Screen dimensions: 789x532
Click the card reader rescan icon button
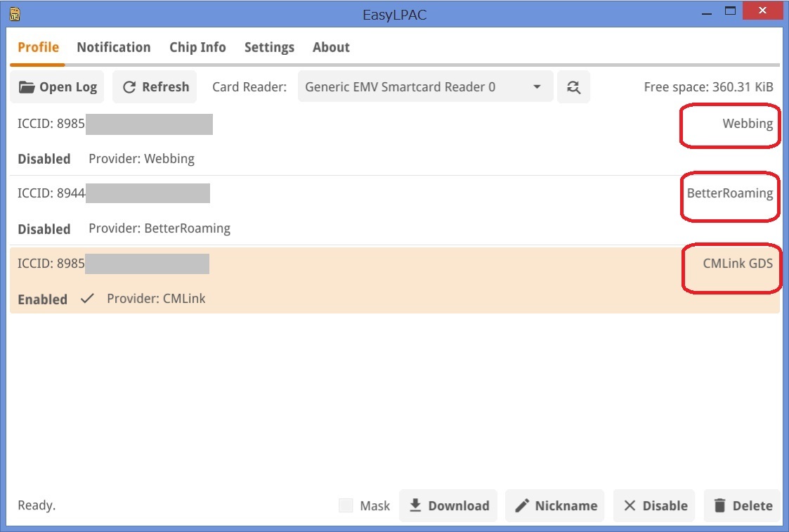tap(573, 87)
